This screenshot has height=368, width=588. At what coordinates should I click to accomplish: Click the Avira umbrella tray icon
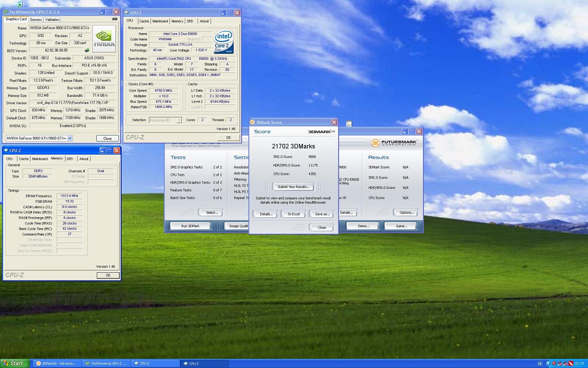[x=571, y=364]
